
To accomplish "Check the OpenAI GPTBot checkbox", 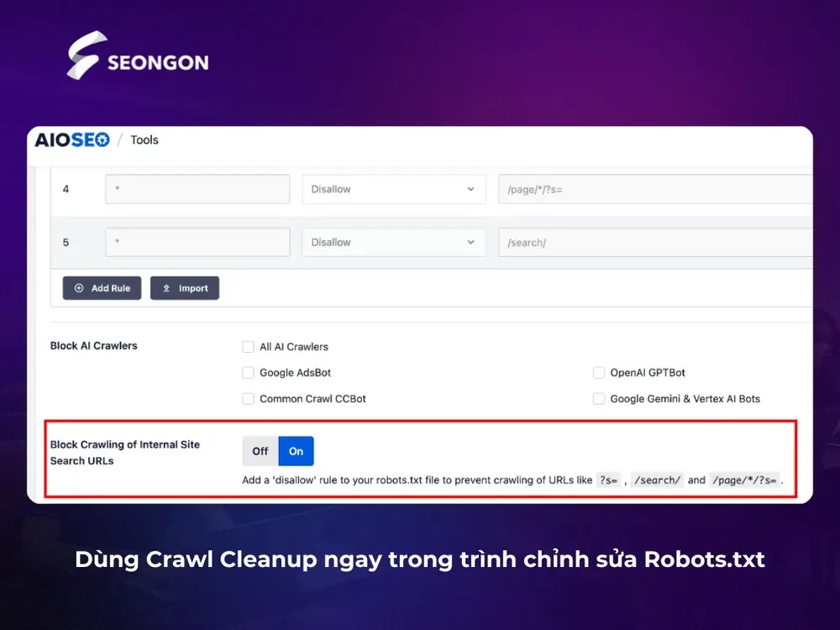I will point(599,372).
